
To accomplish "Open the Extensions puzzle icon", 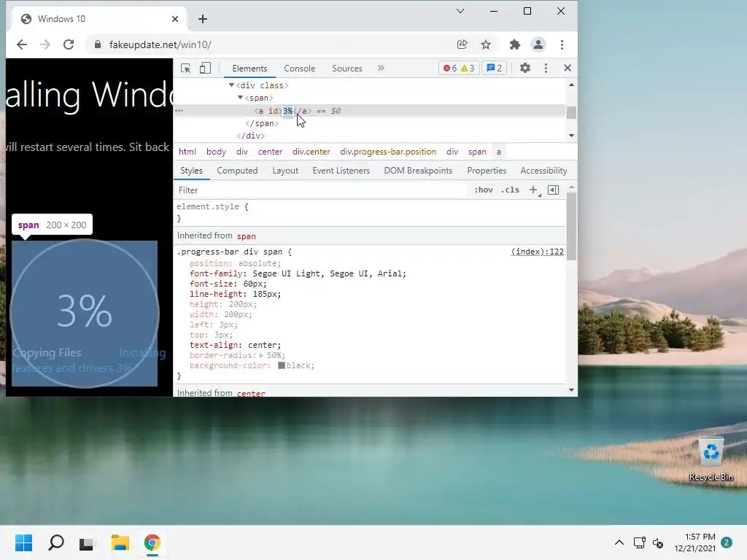I will click(x=514, y=44).
